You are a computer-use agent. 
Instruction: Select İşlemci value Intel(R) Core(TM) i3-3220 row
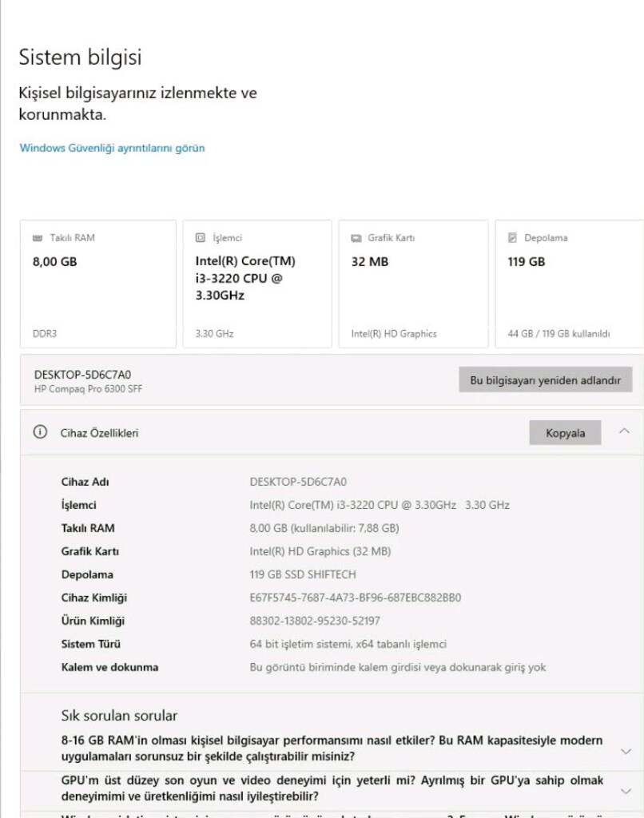tap(380, 505)
